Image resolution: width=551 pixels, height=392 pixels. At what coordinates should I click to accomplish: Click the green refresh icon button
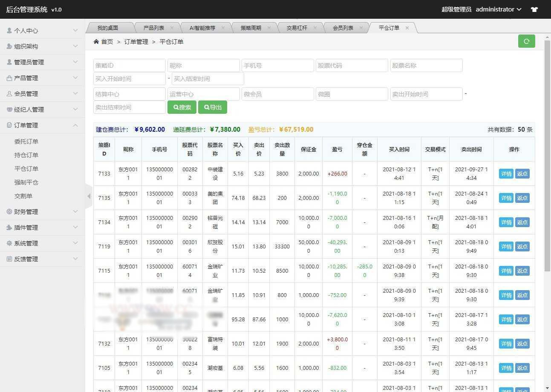coord(526,41)
